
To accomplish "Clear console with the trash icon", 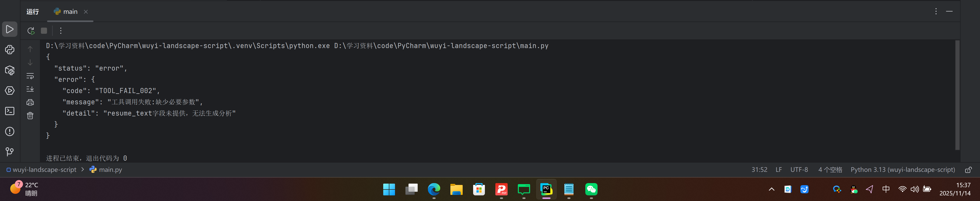I will (x=30, y=116).
